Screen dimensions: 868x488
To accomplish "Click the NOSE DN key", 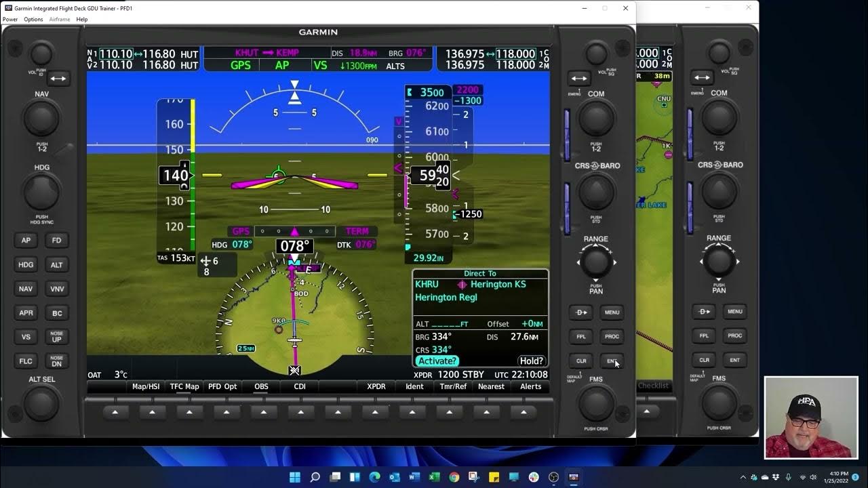I will pyautogui.click(x=57, y=361).
